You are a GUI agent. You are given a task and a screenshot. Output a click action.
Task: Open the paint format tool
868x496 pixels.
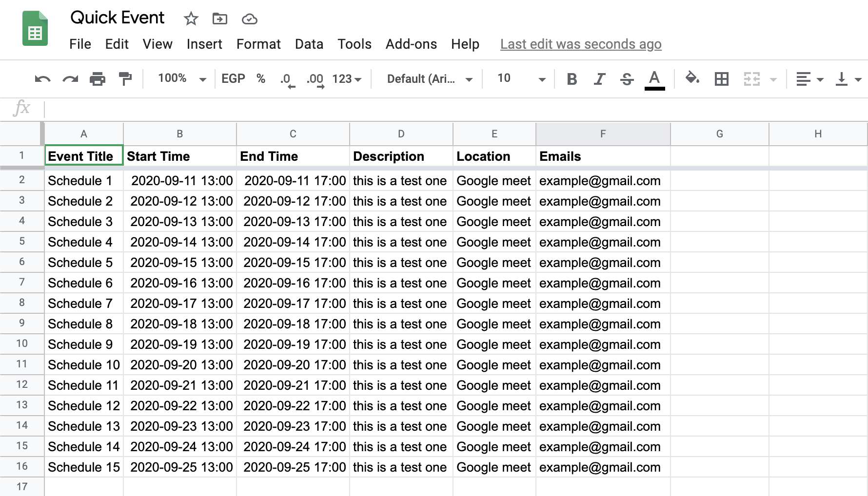(125, 78)
